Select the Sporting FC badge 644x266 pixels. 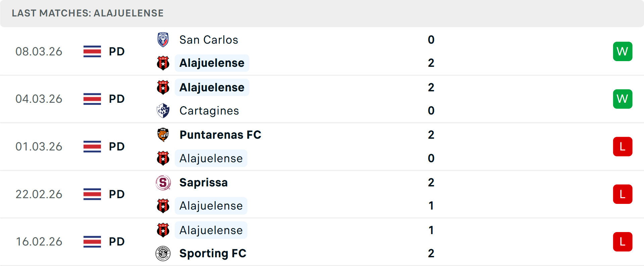[163, 254]
